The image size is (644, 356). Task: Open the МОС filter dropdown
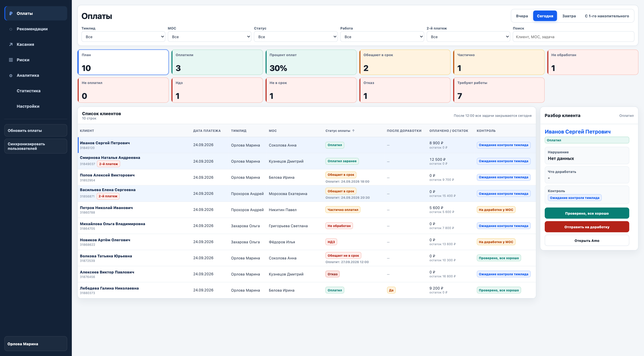click(210, 37)
